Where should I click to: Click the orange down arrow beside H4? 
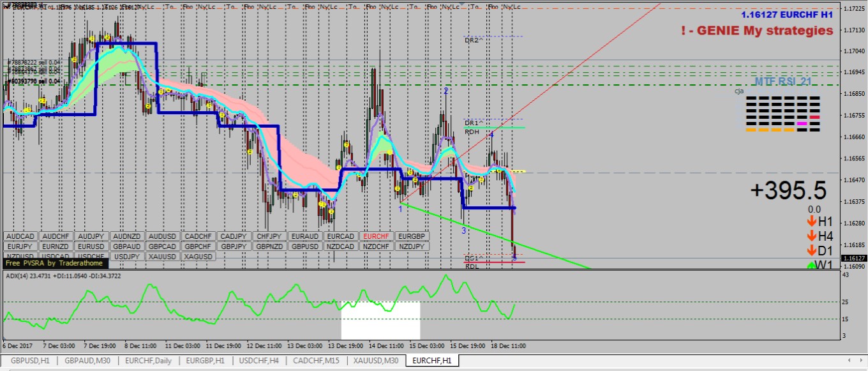(x=811, y=236)
